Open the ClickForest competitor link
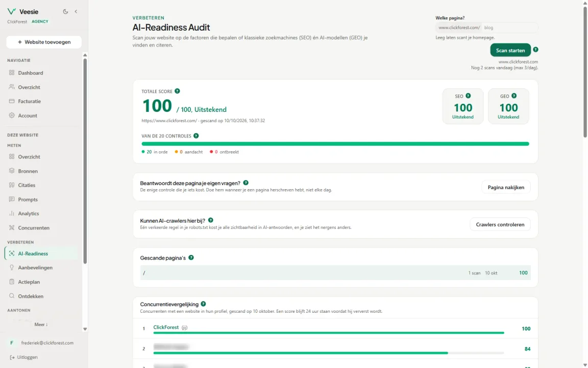Image resolution: width=588 pixels, height=368 pixels. pyautogui.click(x=166, y=328)
